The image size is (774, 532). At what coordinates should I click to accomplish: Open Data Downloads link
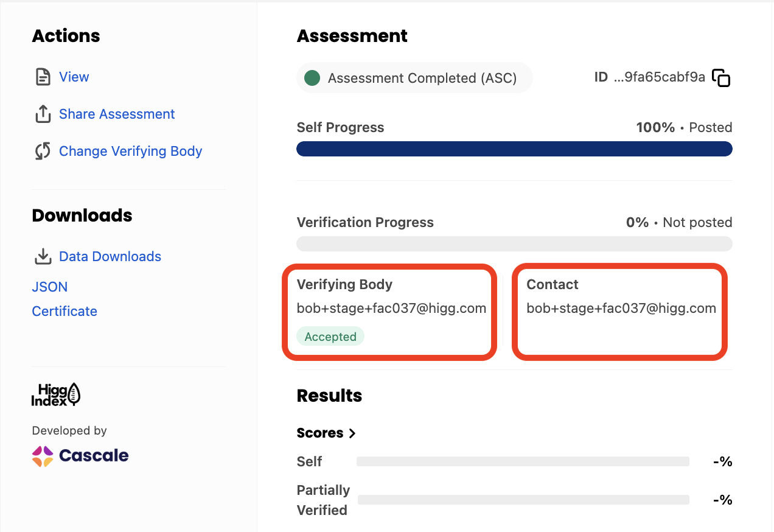(x=110, y=257)
